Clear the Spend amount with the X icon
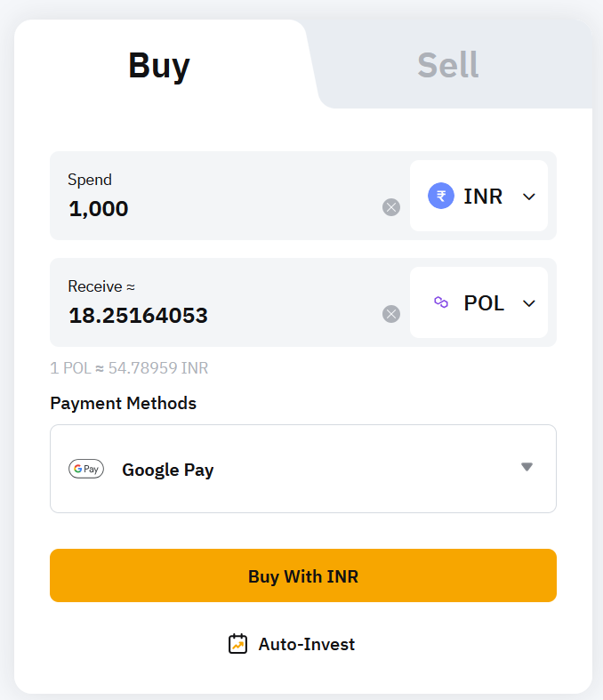The image size is (603, 700). (x=391, y=207)
